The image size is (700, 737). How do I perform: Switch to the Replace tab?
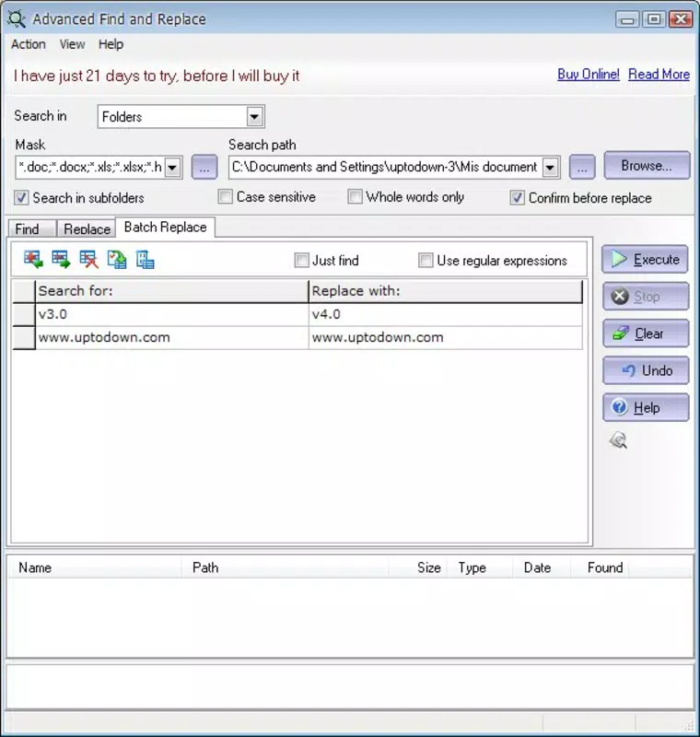pos(87,228)
